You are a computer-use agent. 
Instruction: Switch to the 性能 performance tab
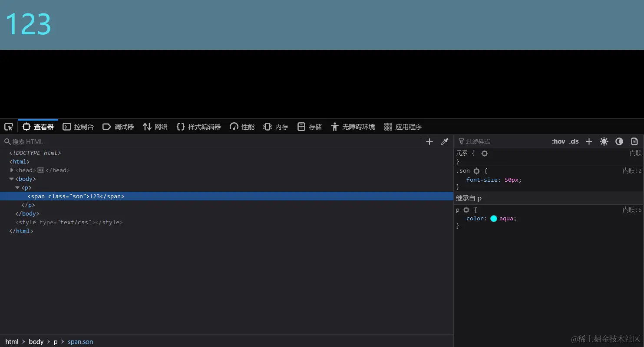[x=242, y=127]
